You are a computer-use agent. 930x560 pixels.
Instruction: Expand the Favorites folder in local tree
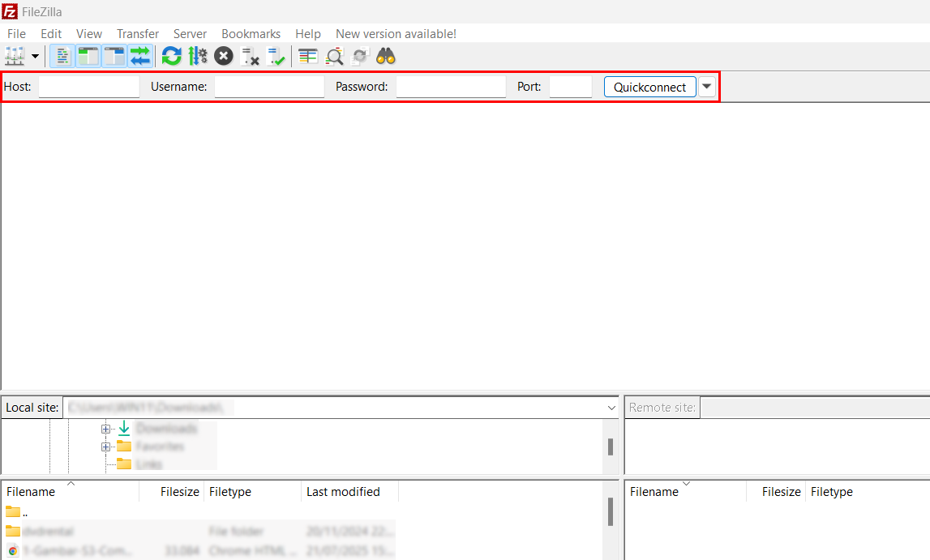coord(105,447)
